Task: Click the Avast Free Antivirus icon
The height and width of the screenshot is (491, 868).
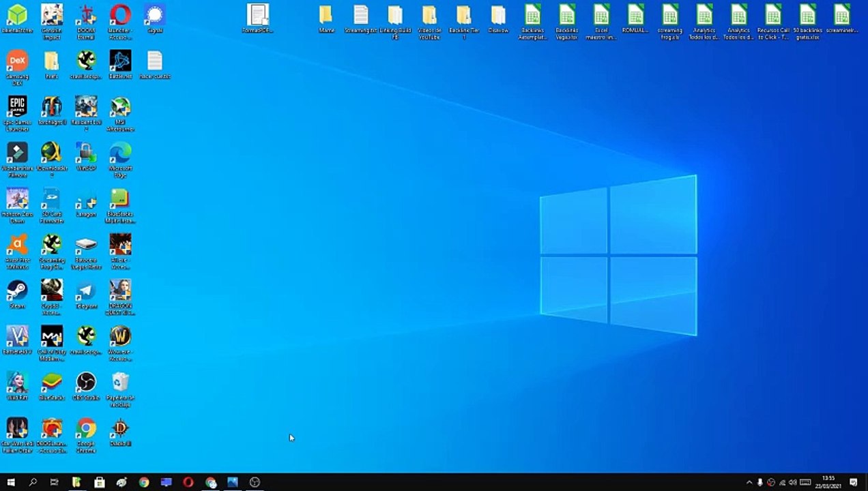Action: pos(17,251)
